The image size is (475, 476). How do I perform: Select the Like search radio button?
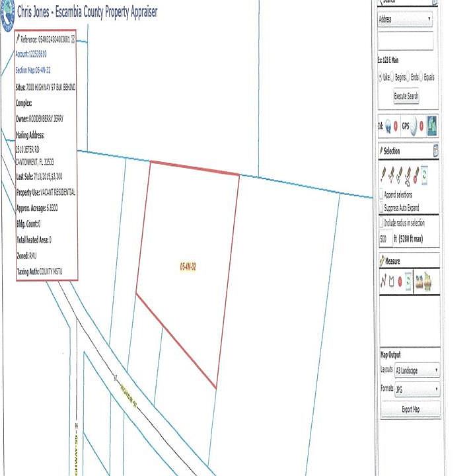tap(381, 77)
